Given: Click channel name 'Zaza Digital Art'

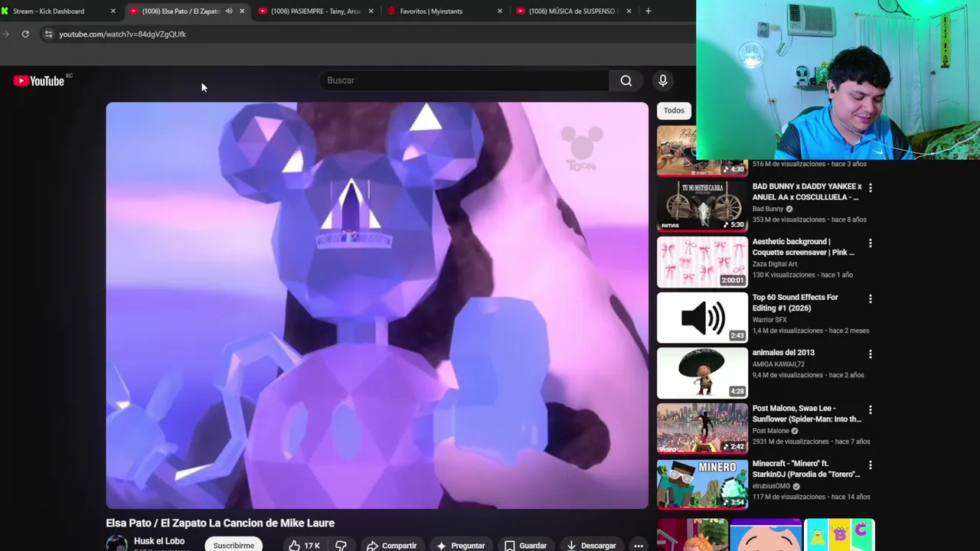Looking at the screenshot, I should [774, 264].
